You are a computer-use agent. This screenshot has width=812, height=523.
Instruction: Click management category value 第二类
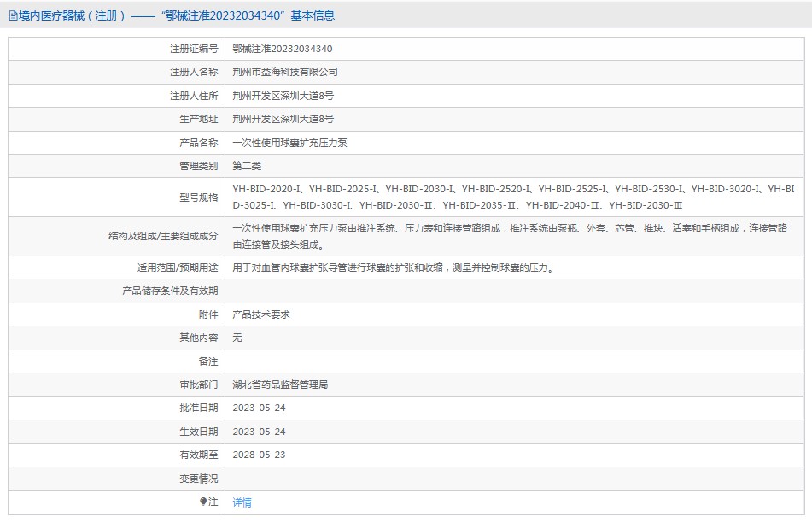[x=247, y=166]
